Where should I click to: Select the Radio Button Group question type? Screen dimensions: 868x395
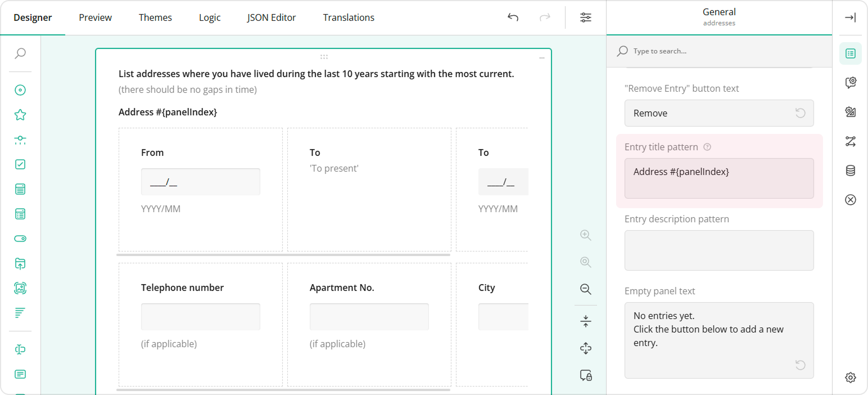pos(20,90)
